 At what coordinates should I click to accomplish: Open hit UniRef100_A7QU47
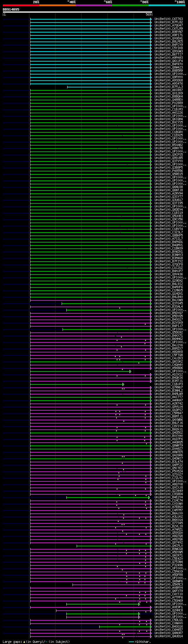point(169,26)
